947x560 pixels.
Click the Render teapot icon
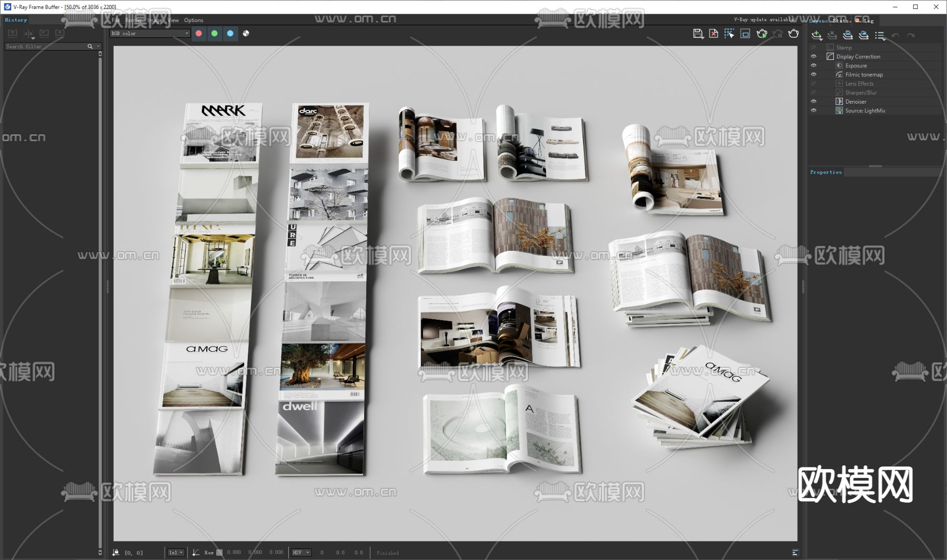pos(793,34)
